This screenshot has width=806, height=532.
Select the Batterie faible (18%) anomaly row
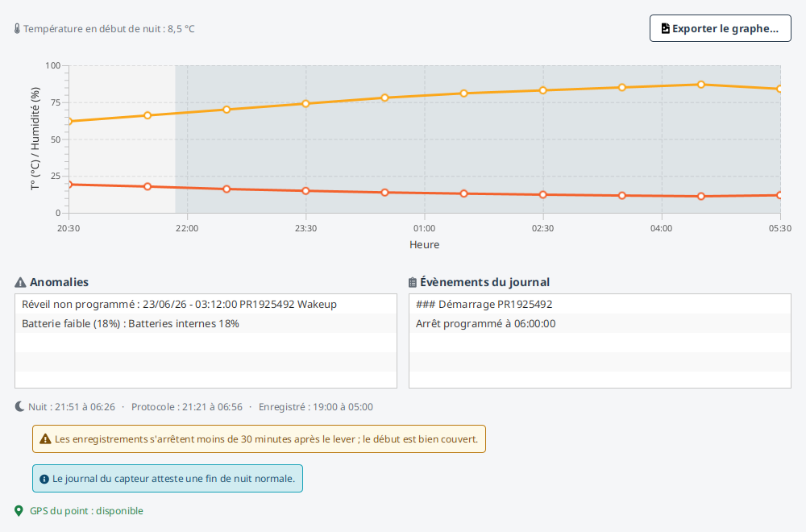tap(206, 323)
